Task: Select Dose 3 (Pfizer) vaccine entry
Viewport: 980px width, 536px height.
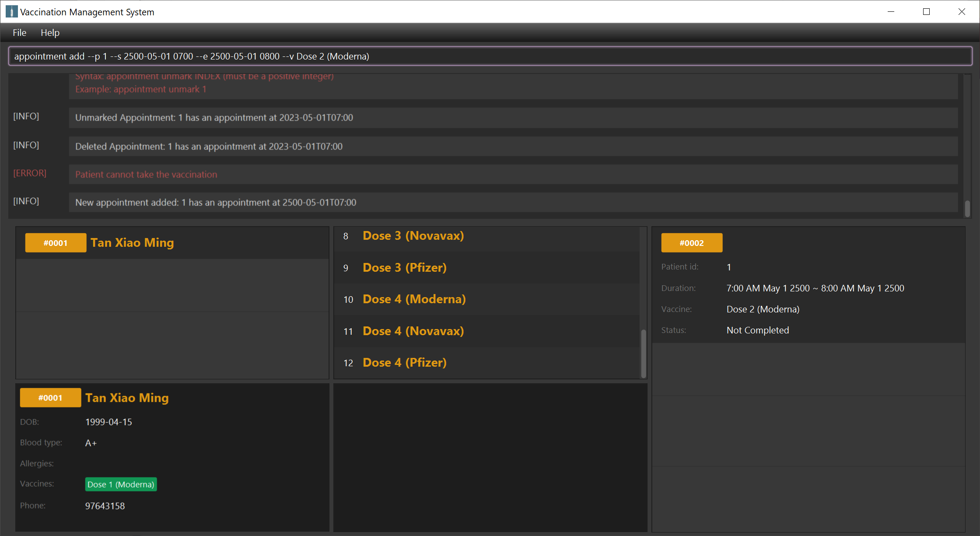Action: point(404,268)
